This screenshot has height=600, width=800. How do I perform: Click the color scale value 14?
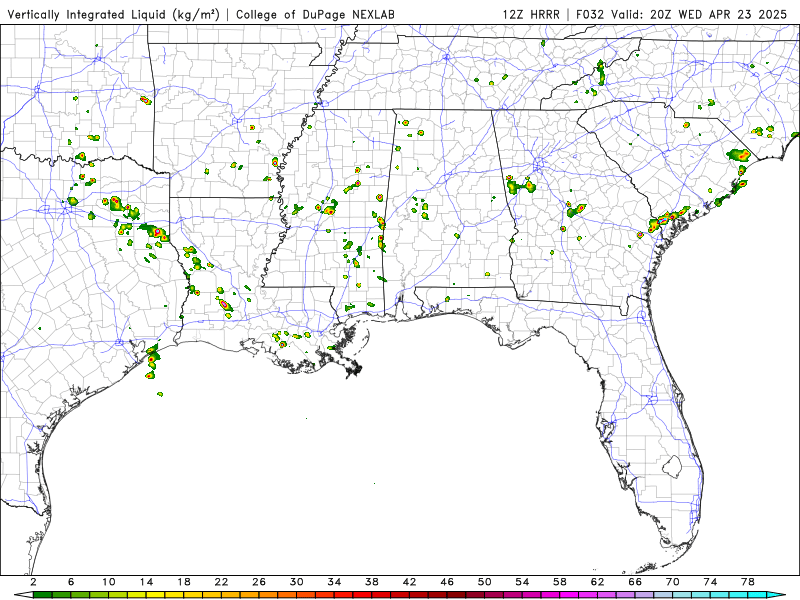[146, 582]
